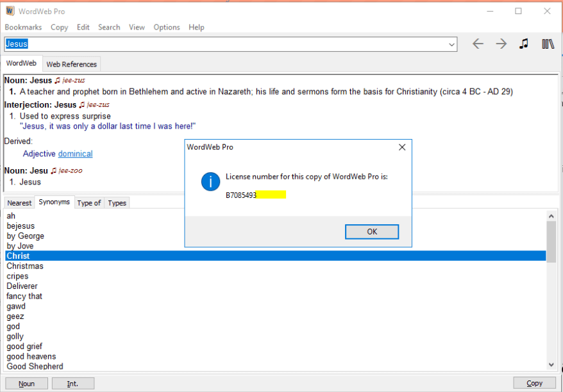Follow the dominical link
Screen dimensions: 563x392
76,154
